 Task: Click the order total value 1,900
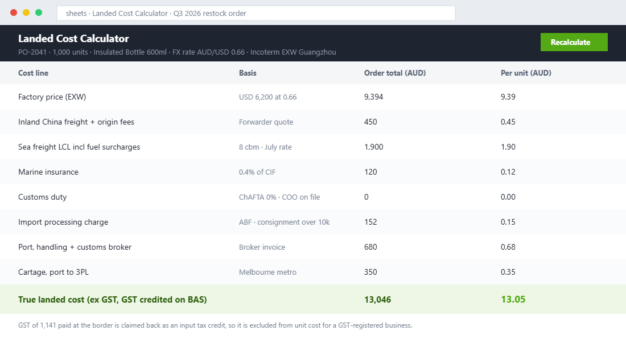click(373, 147)
